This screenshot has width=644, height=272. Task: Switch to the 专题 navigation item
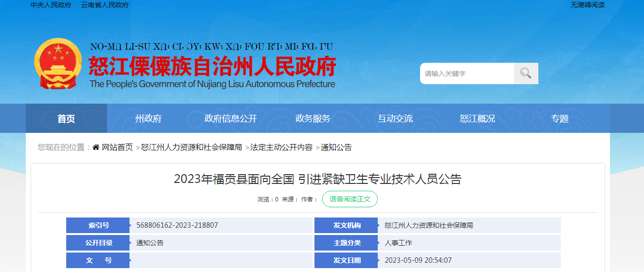pos(559,119)
